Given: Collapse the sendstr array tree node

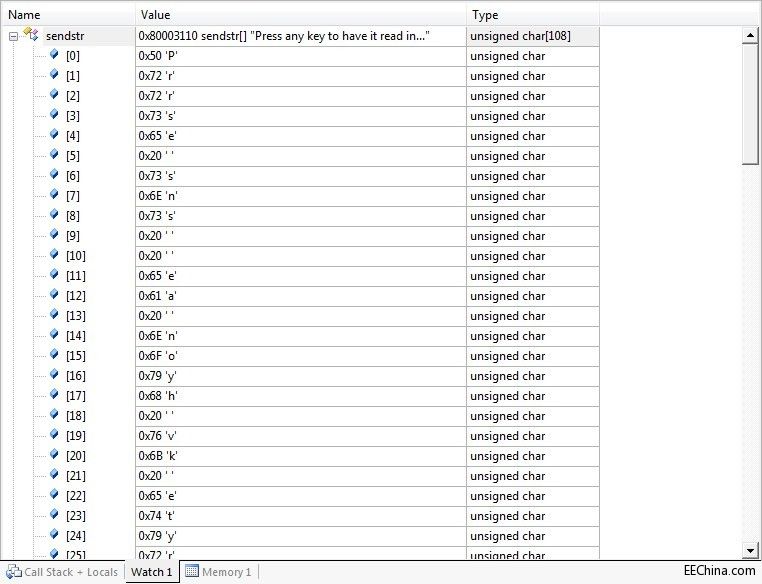Looking at the screenshot, I should click(x=13, y=36).
